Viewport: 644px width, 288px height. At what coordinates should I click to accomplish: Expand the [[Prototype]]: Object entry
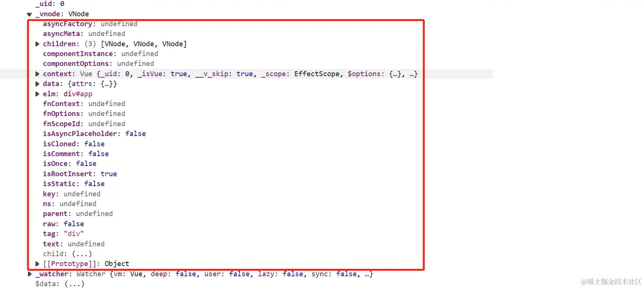[x=37, y=264]
